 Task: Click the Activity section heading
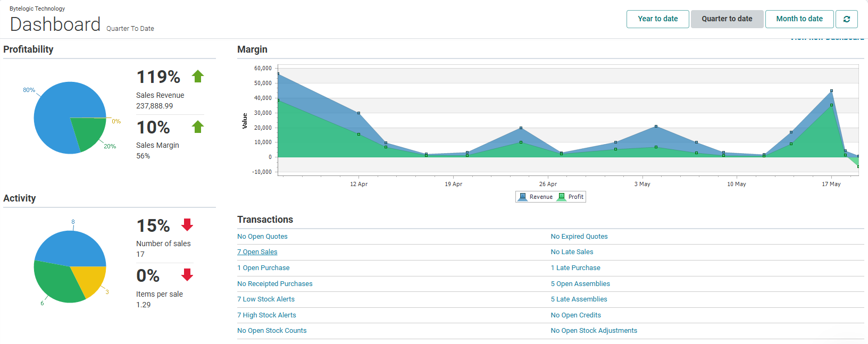20,198
